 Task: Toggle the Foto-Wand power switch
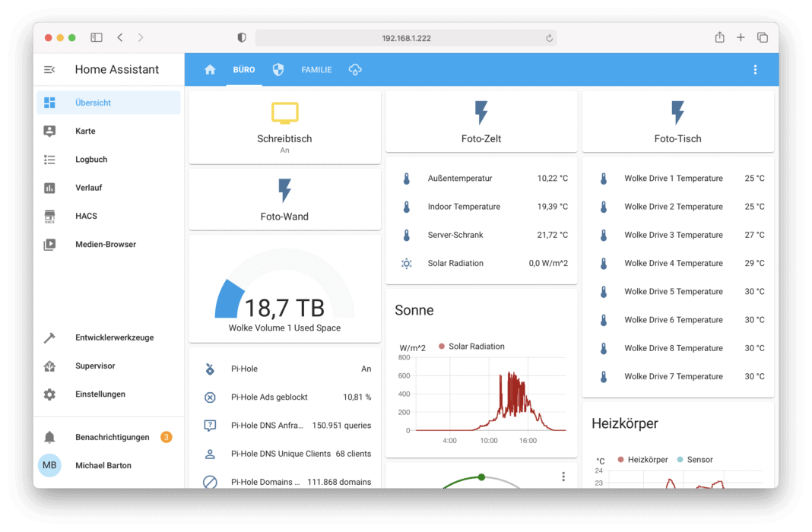point(285,191)
